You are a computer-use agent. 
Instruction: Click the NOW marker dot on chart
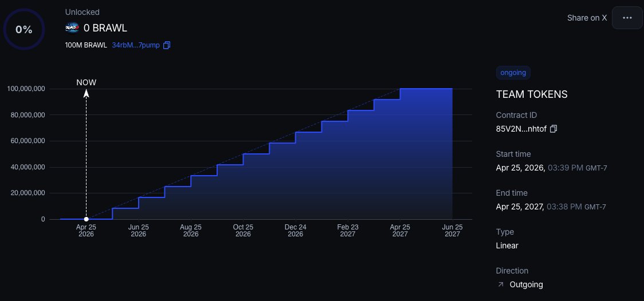pos(87,219)
